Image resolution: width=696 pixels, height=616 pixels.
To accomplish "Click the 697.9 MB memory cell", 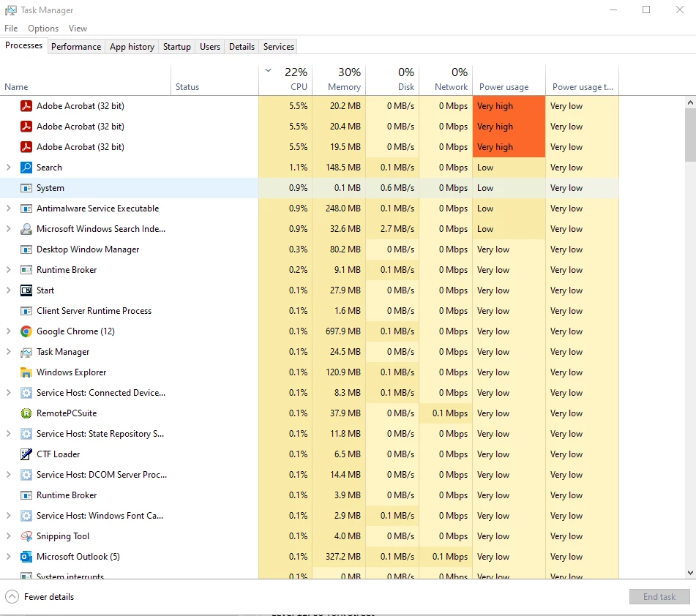I will (339, 331).
